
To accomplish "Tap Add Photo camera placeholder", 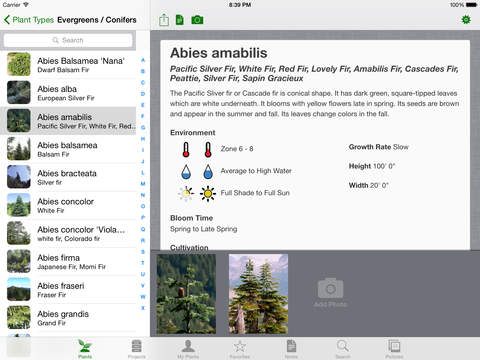I will click(330, 292).
